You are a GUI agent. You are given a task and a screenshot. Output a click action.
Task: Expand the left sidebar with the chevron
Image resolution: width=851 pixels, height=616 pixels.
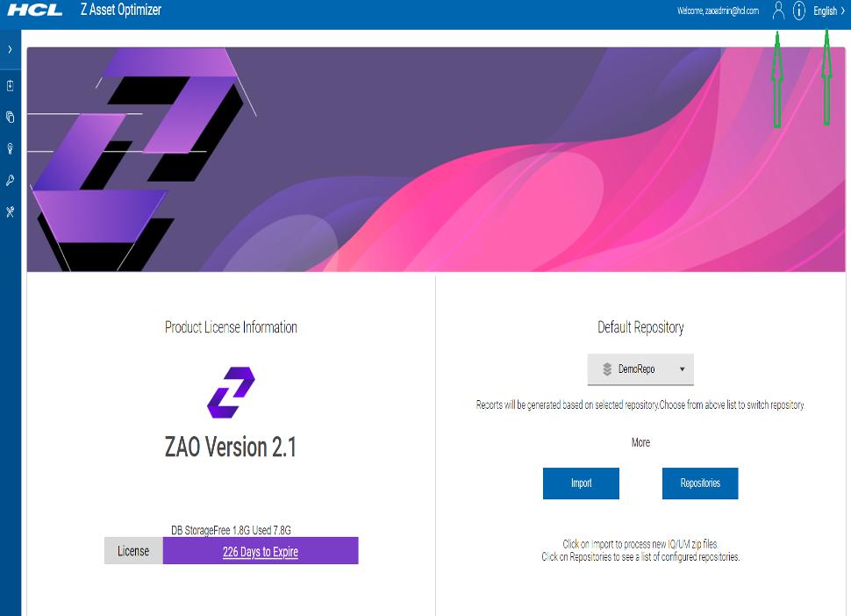click(x=10, y=49)
